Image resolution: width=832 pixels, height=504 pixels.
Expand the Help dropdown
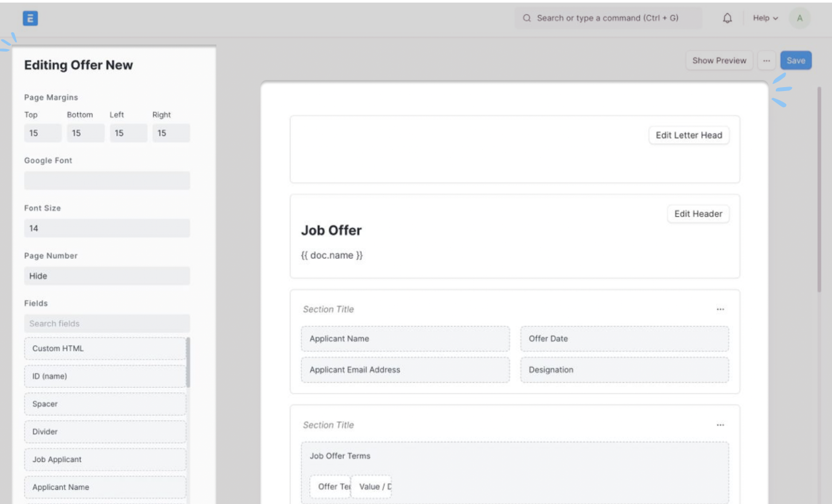[762, 18]
